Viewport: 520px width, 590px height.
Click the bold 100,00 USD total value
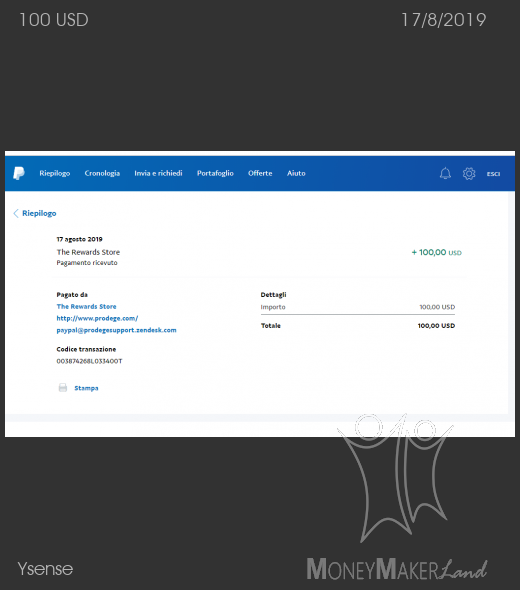pyautogui.click(x=436, y=325)
